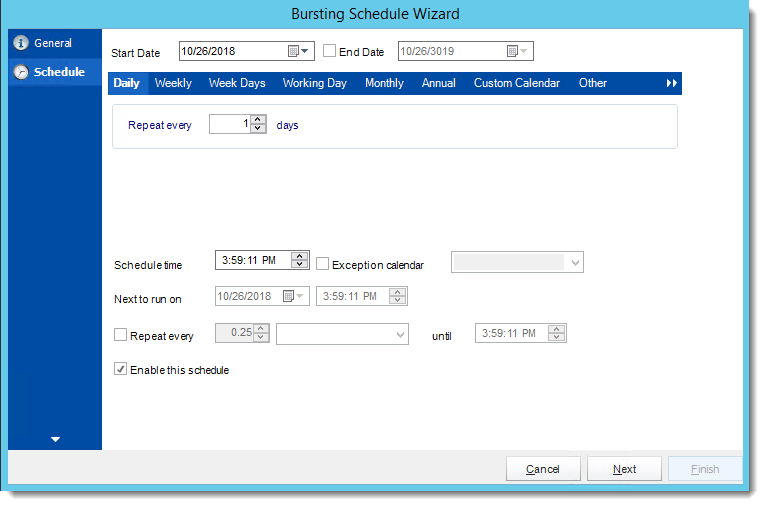Increase the 0.25 repeat interval
Viewport: 764px width, 506px height.
click(x=261, y=329)
